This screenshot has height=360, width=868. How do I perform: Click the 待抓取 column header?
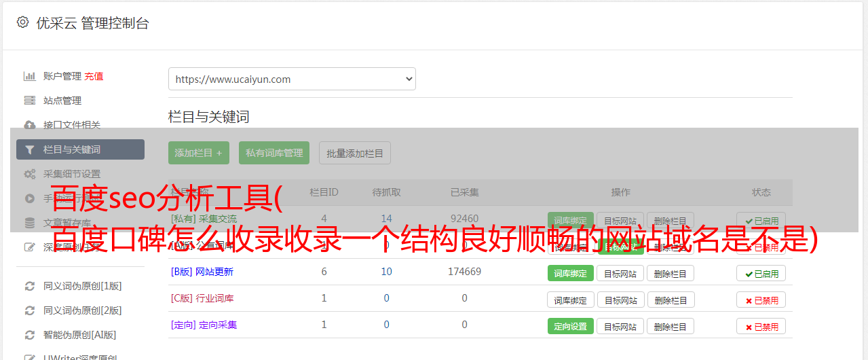point(386,192)
